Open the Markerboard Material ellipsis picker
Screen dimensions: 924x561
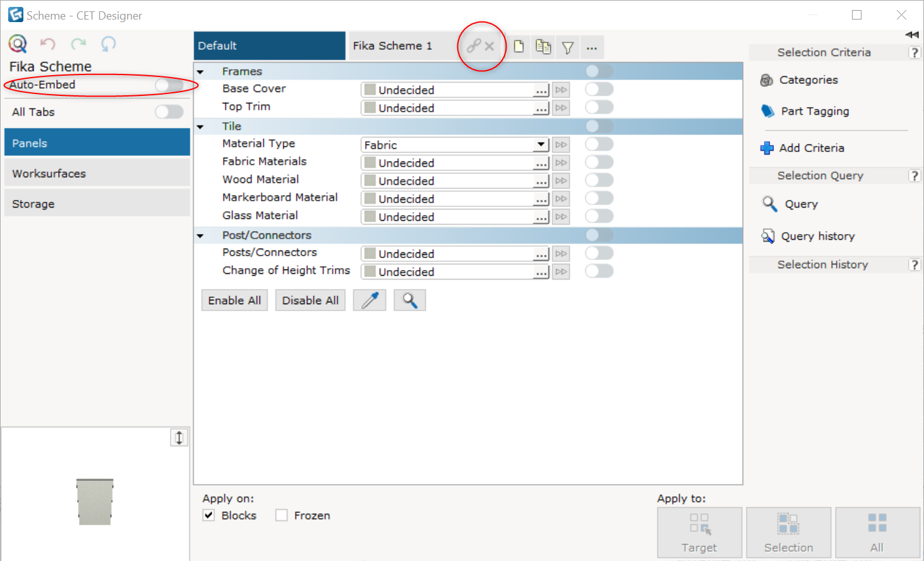[x=541, y=199]
